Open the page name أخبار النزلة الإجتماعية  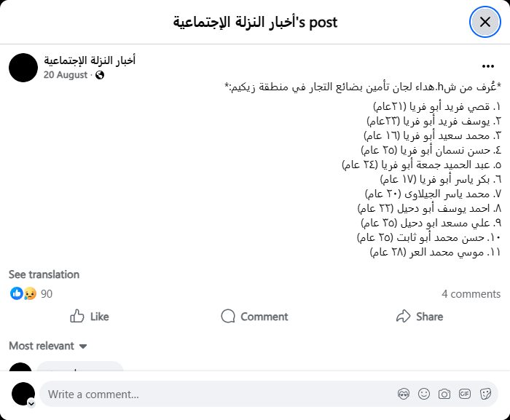(x=90, y=60)
